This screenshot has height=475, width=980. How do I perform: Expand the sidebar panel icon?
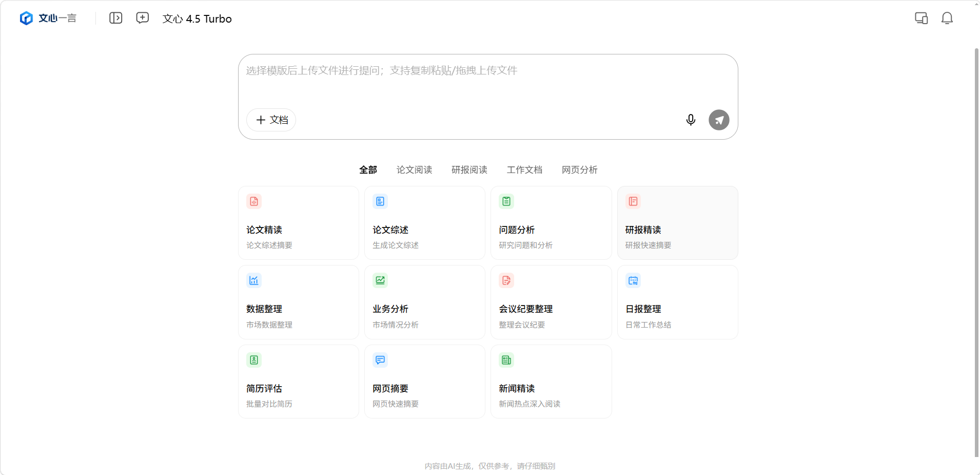116,18
